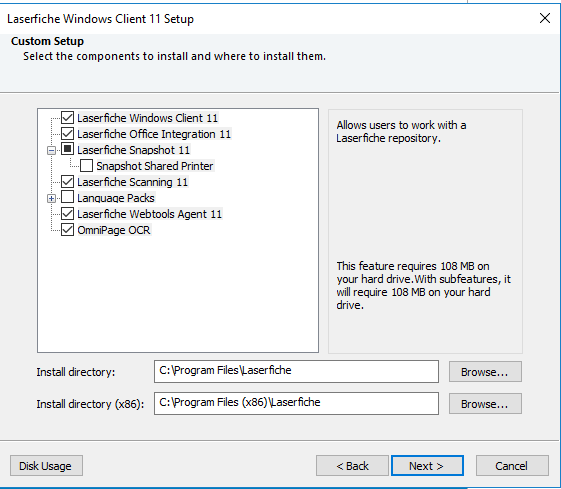Screen dimensions: 561x489
Task: Uncheck the OmniPage OCR checkbox
Action: pos(67,230)
